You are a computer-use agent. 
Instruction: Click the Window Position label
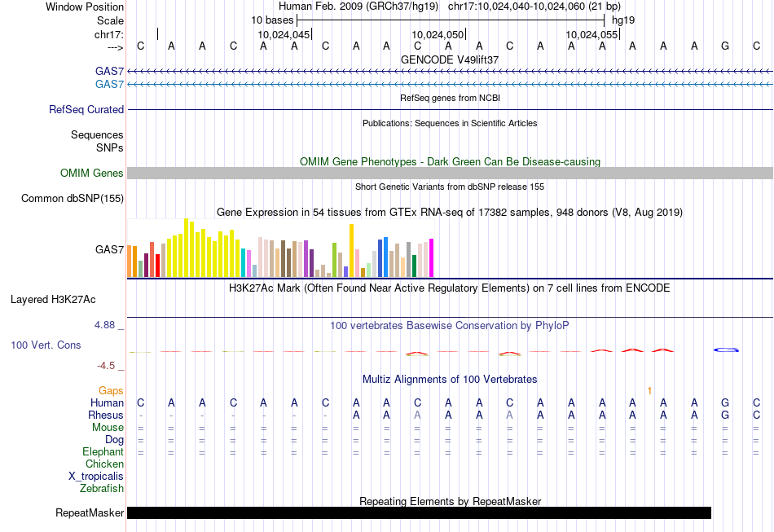[85, 7]
